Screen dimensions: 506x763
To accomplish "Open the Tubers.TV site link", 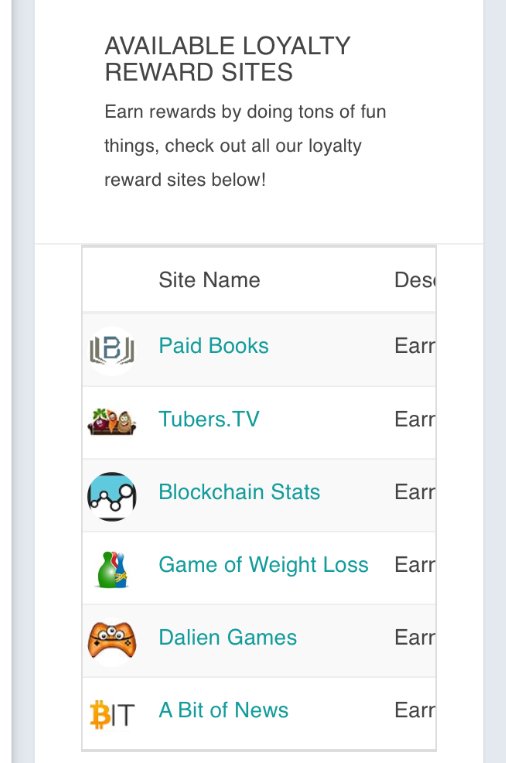I will [x=209, y=419].
